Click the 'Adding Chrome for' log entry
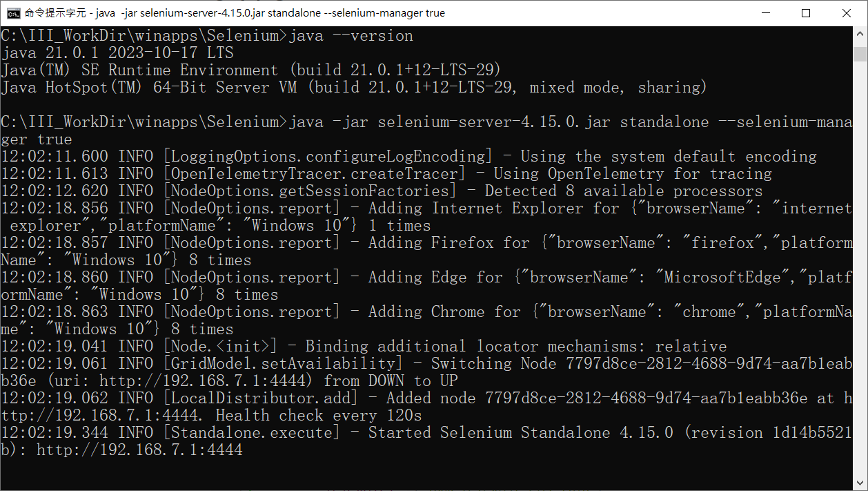The width and height of the screenshot is (868, 491). [x=444, y=311]
